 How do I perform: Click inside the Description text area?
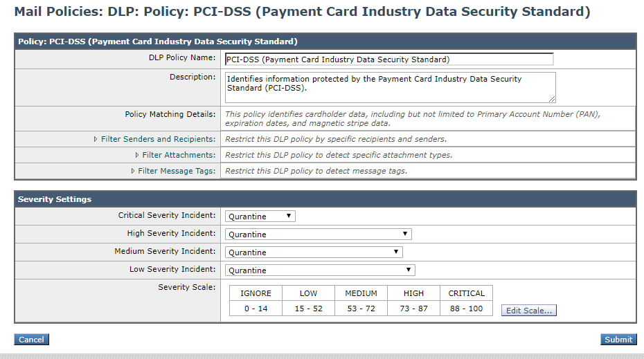[x=390, y=87]
